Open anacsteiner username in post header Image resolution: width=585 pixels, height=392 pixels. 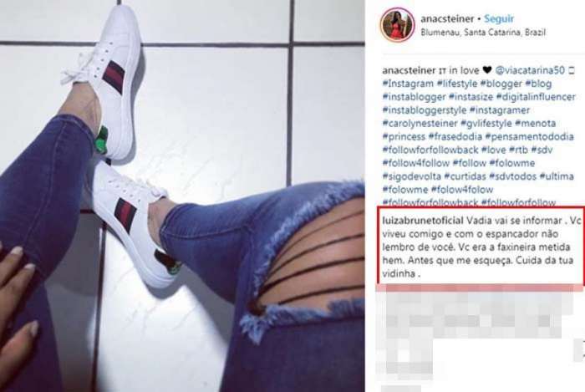447,18
